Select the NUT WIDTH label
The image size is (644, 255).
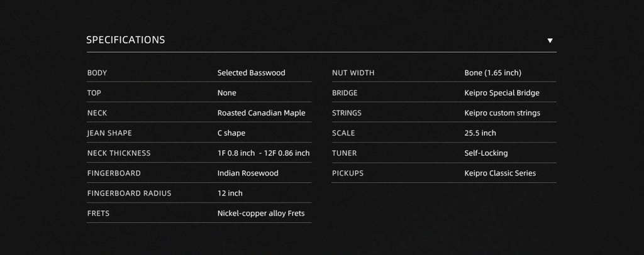coord(353,73)
